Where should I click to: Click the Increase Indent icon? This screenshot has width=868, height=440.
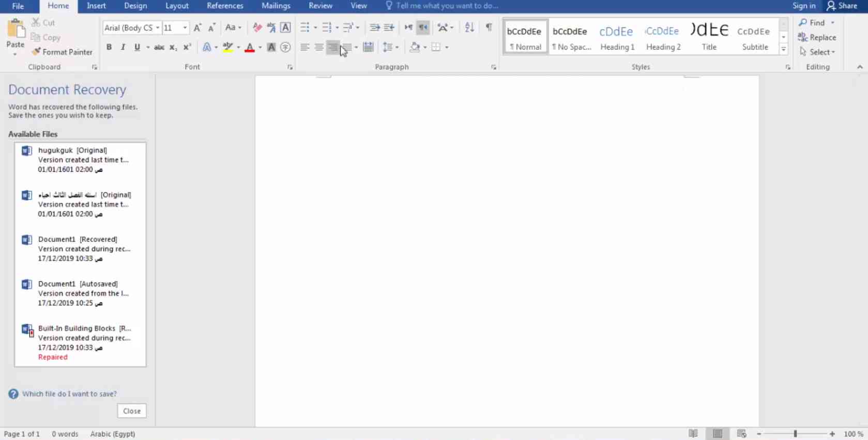[x=389, y=27]
